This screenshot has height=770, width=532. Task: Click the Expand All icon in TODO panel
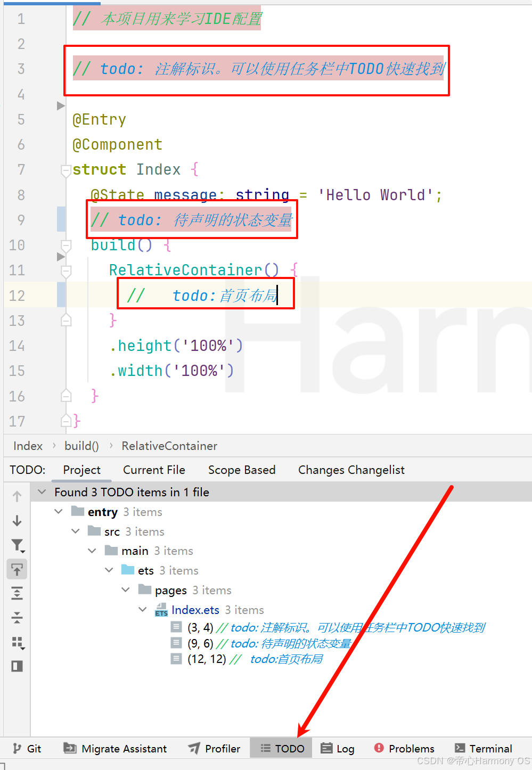coord(17,593)
